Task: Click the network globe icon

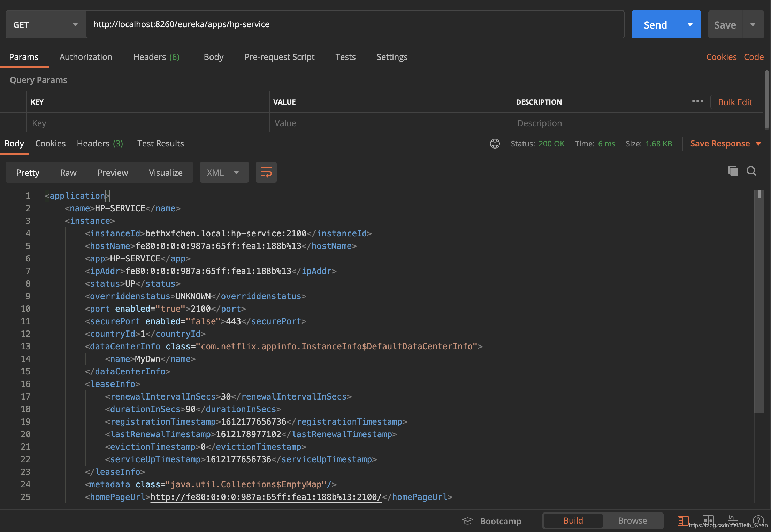Action: (495, 144)
